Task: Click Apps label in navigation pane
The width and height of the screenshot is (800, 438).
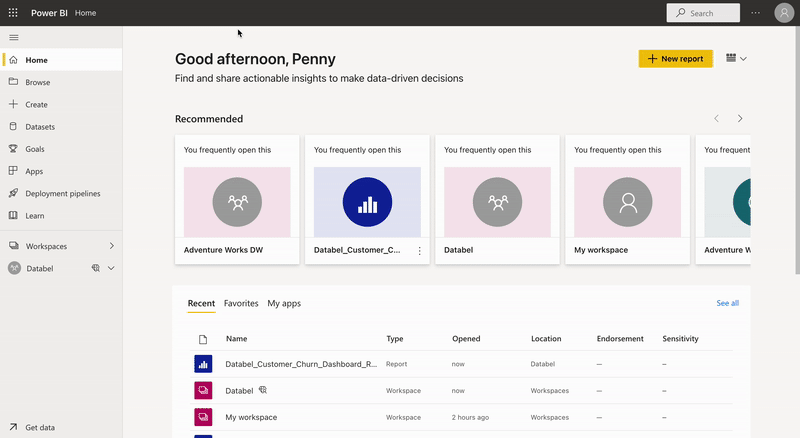Action: click(x=34, y=171)
